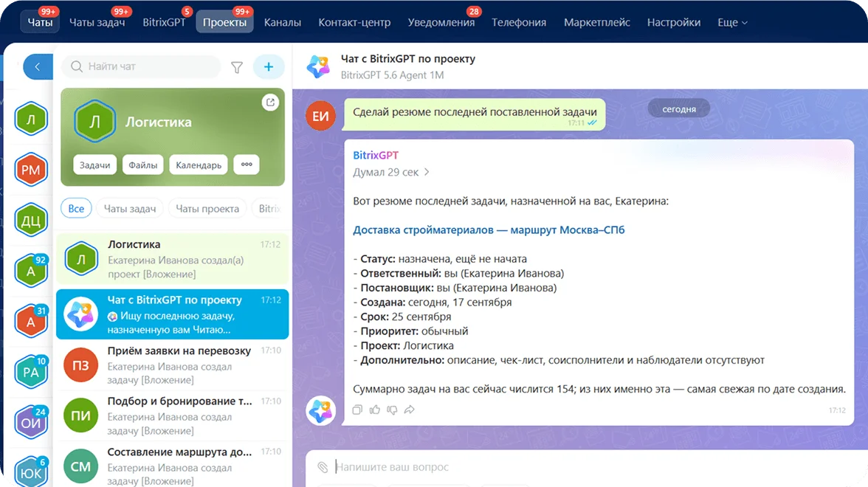868x487 pixels.
Task: Go to Контакт-центр tab
Action: click(x=354, y=22)
